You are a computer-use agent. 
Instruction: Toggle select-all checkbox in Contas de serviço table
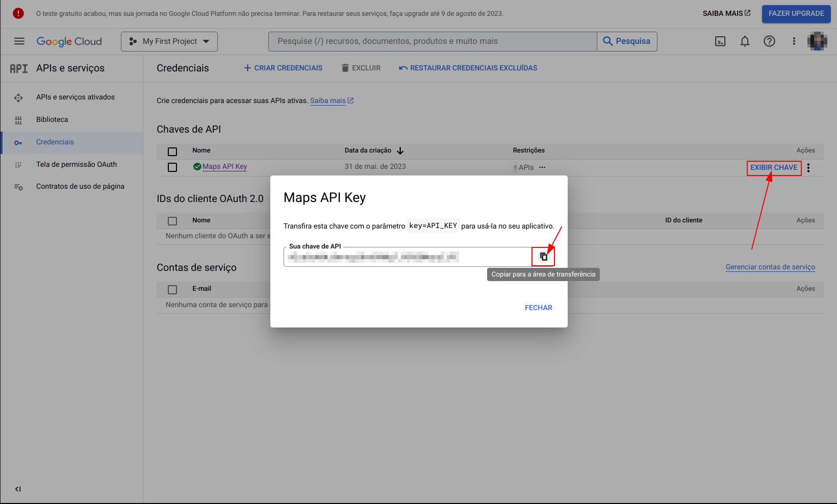pos(172,290)
